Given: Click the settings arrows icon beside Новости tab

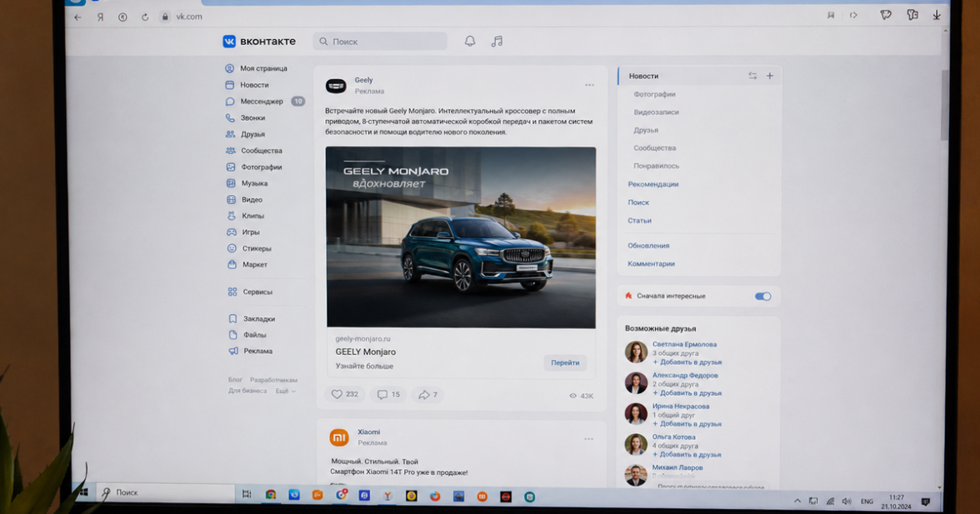Looking at the screenshot, I should [752, 76].
